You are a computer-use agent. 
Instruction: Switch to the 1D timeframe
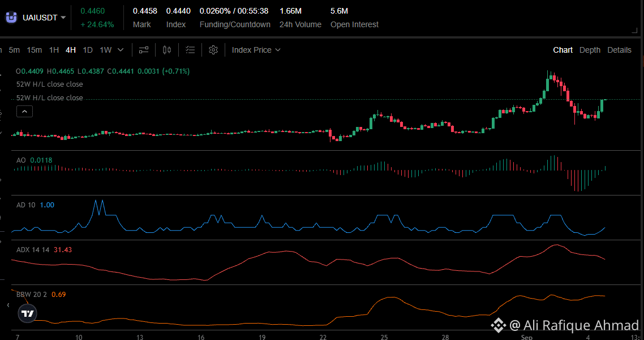point(88,50)
